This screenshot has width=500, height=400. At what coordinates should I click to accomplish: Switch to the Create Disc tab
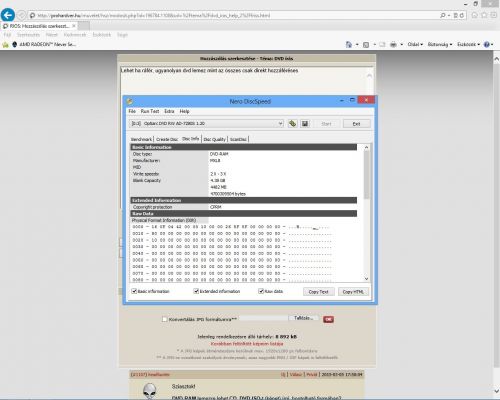167,139
